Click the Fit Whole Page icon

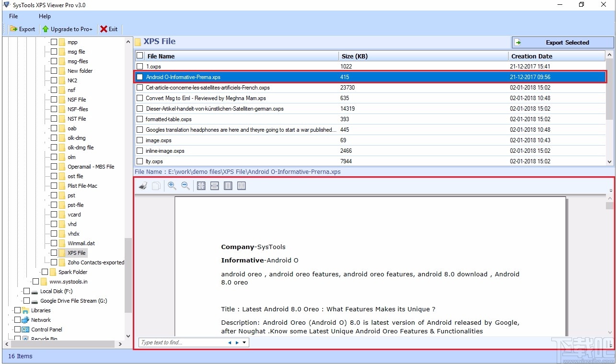pos(201,185)
